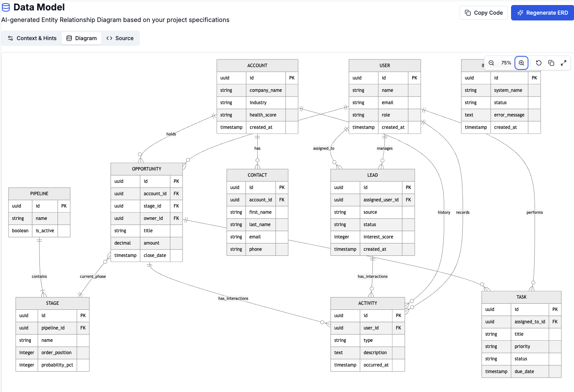Click the Regenerate ERD button
Viewport: 574px width, 392px height.
click(x=542, y=13)
